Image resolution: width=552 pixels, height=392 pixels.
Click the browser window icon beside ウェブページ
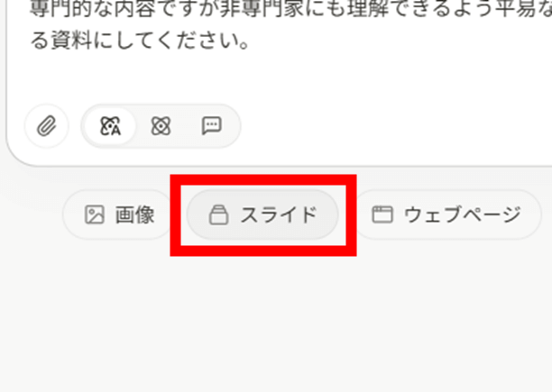click(382, 214)
